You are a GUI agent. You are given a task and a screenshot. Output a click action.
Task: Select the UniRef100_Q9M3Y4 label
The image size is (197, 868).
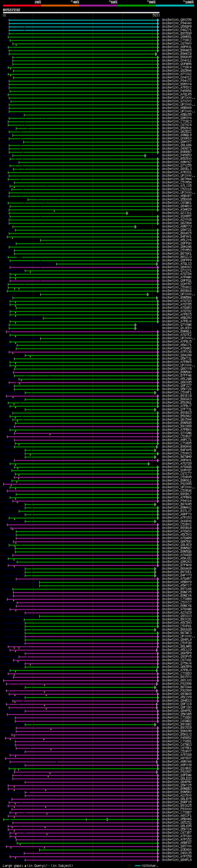(x=176, y=118)
